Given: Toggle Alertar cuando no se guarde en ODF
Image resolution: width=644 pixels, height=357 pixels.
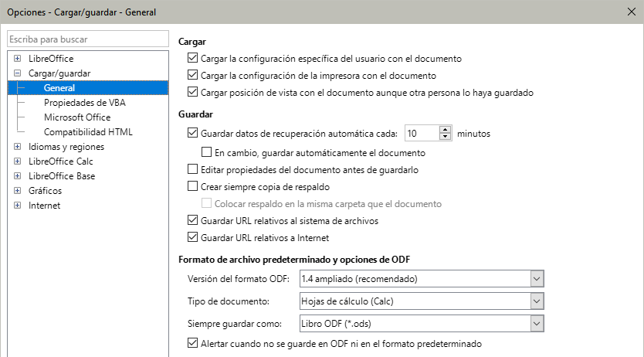Looking at the screenshot, I should point(192,342).
